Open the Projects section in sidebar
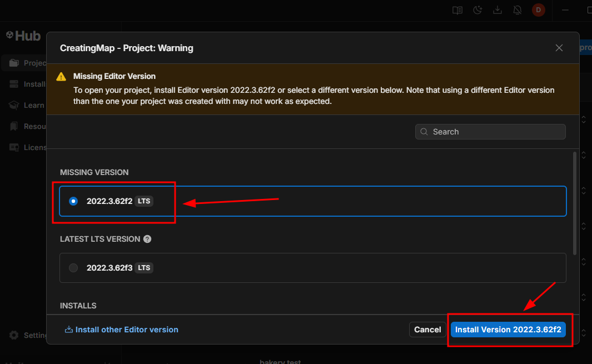The height and width of the screenshot is (364, 592). (x=24, y=63)
